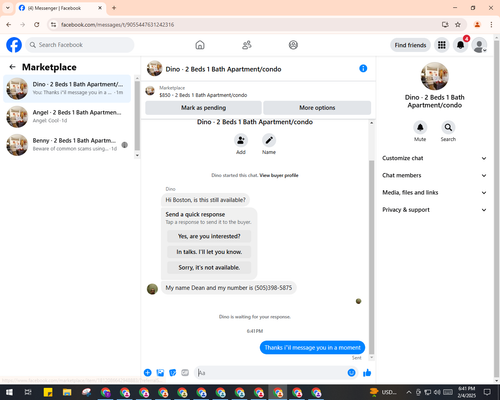Screen dimensions: 500x400
Task: Search in conversation icon
Action: [x=448, y=127]
